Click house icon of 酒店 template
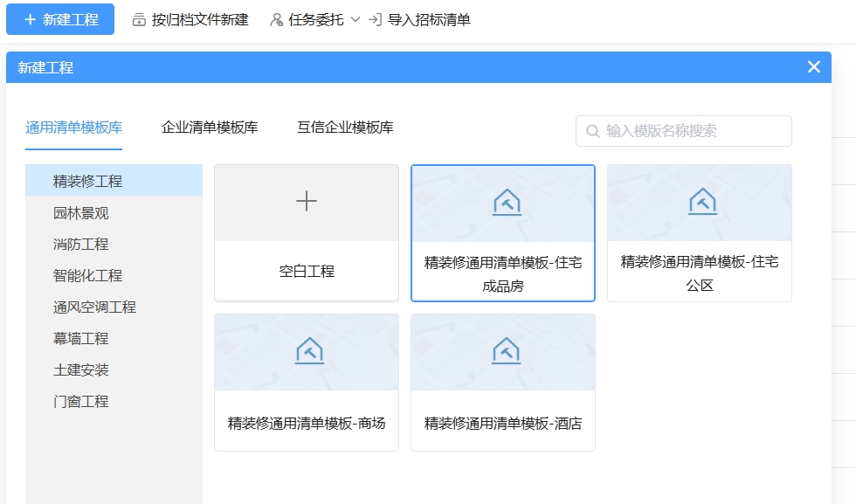Viewport: 856px width, 504px height. tap(506, 351)
